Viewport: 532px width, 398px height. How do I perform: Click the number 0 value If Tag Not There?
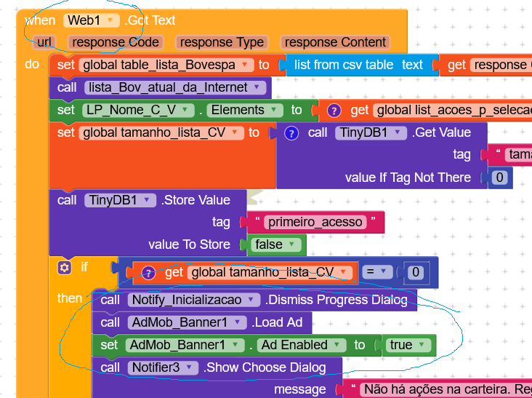click(500, 178)
